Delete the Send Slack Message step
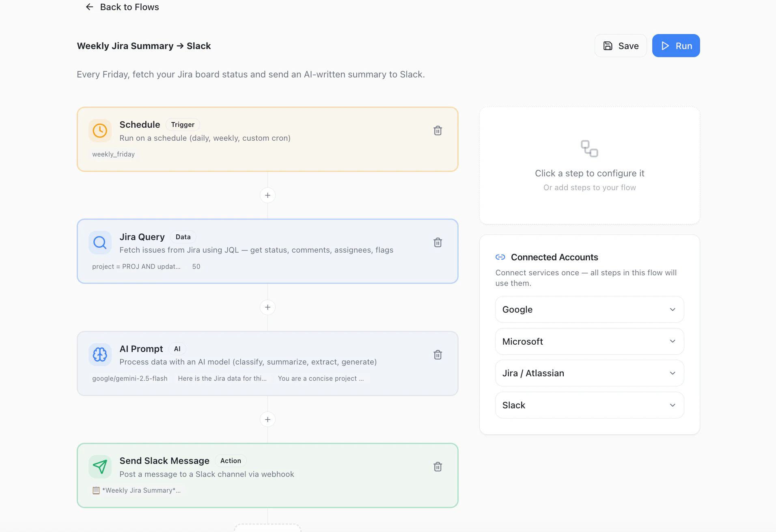This screenshot has width=776, height=532. tap(438, 467)
